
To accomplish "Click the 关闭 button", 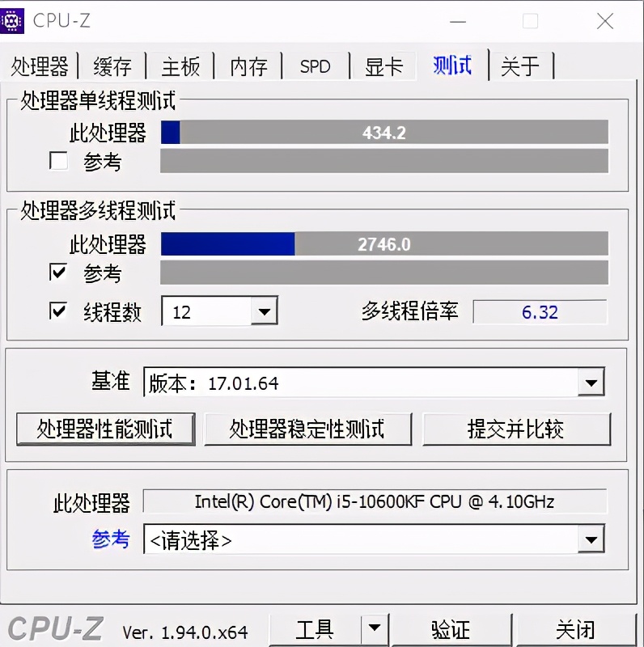I will [575, 630].
